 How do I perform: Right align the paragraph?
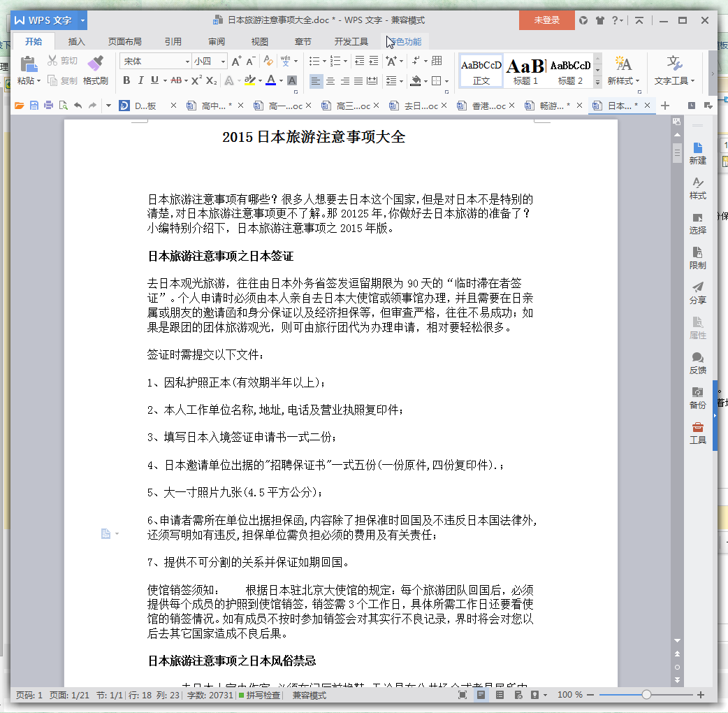pyautogui.click(x=344, y=81)
